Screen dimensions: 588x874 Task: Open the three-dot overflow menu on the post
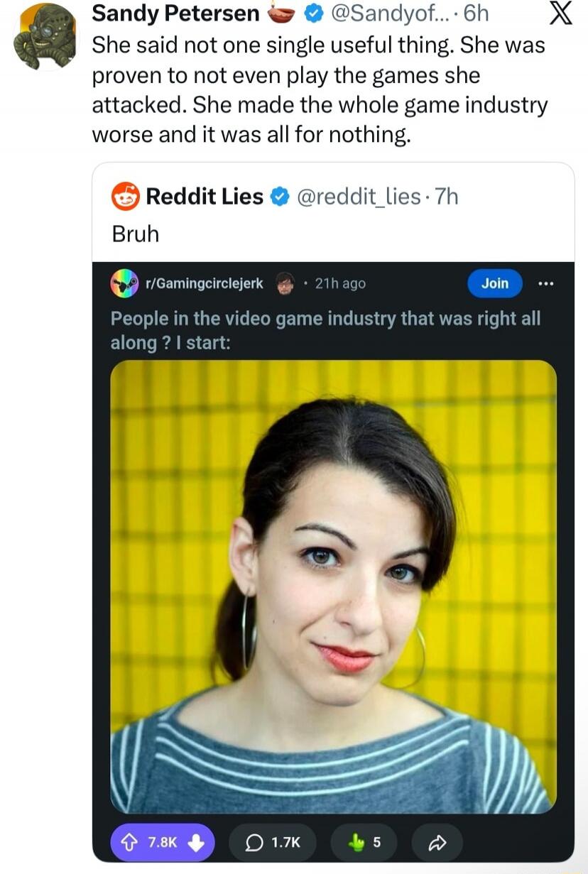click(546, 283)
